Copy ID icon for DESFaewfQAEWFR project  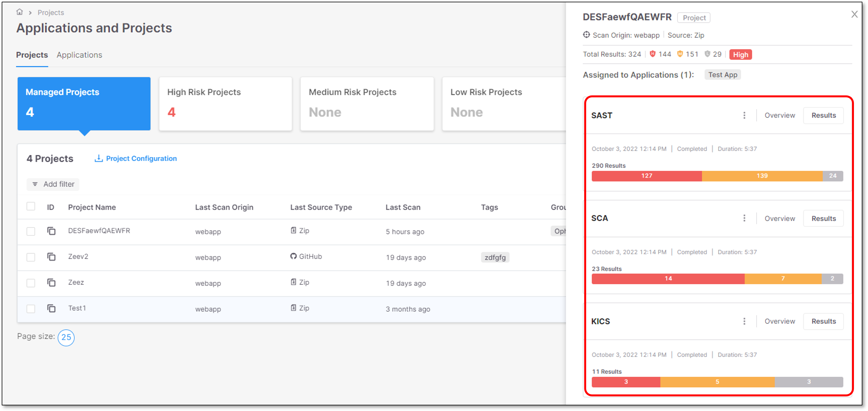point(51,231)
